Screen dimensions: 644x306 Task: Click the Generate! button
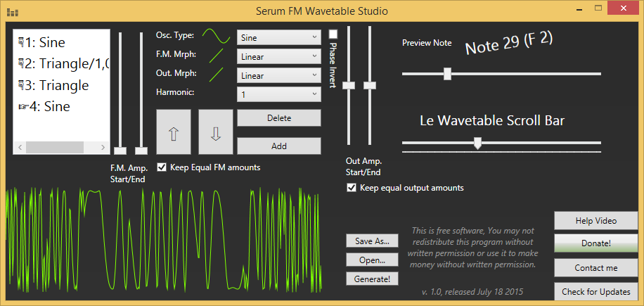[x=372, y=279]
